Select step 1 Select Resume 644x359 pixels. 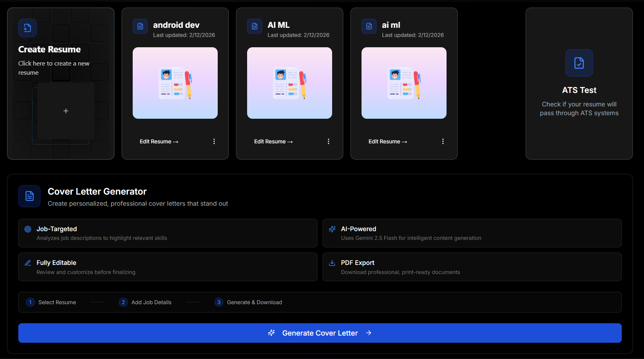click(x=51, y=302)
